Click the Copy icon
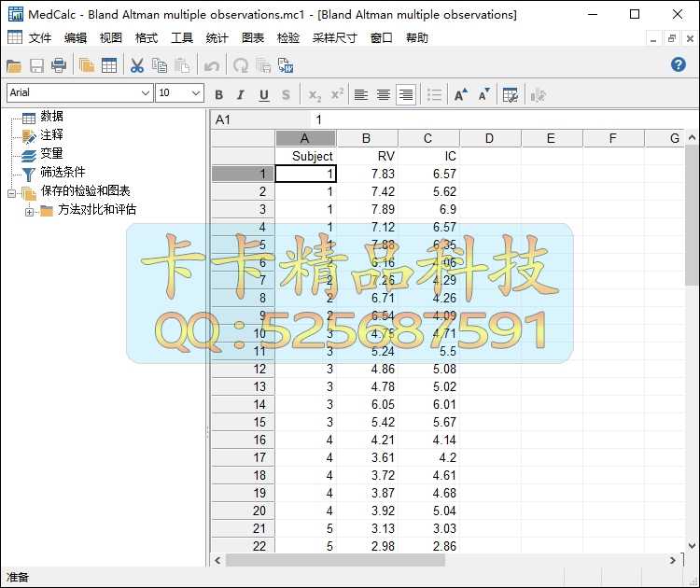Viewport: 700px width, 588px height. (x=160, y=66)
